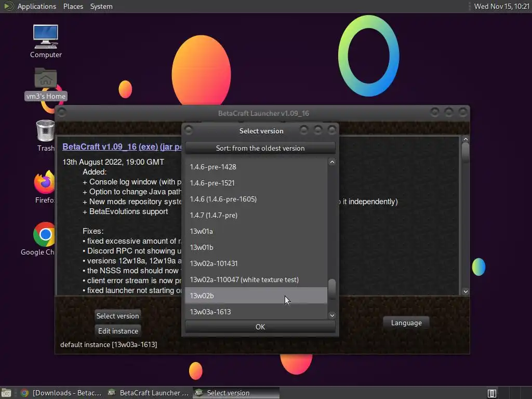The width and height of the screenshot is (532, 399).
Task: Select version 1.4.6-pre-1521
Action: (x=256, y=183)
